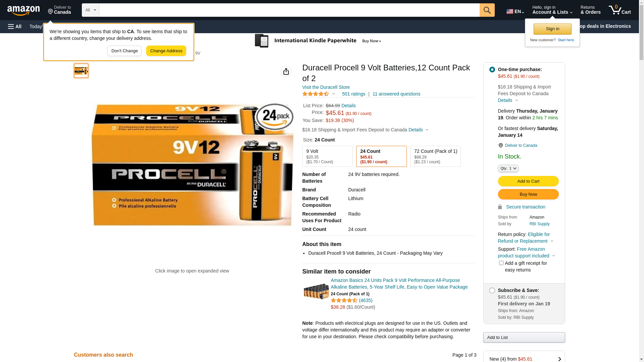Select One-time purchase radio button
Viewport: 644px width, 362px height.
click(492, 70)
